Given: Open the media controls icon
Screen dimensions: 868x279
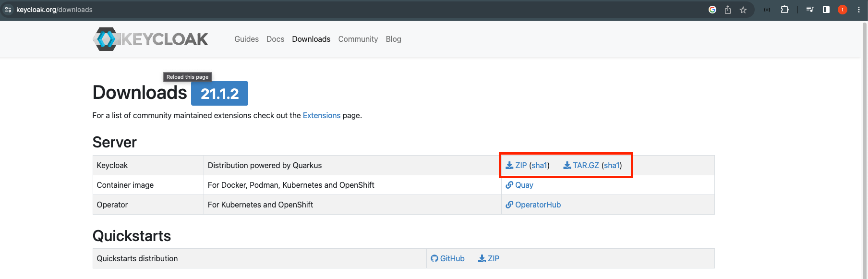Looking at the screenshot, I should tap(810, 10).
